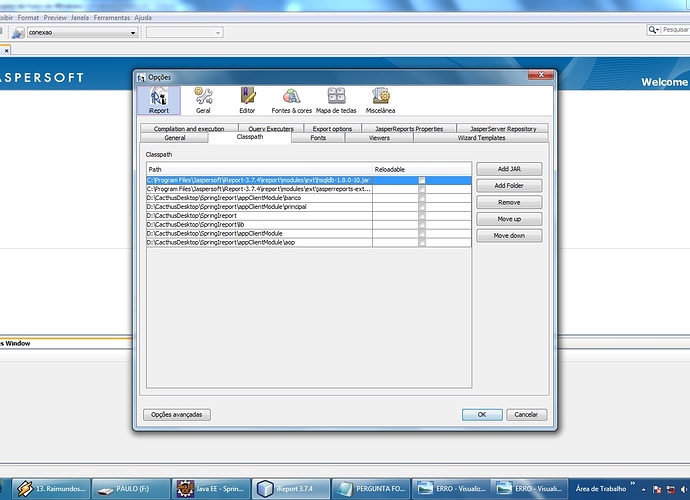Screen dimensions: 690x500
Task: Open the Miscelânea options category
Action: (381, 100)
